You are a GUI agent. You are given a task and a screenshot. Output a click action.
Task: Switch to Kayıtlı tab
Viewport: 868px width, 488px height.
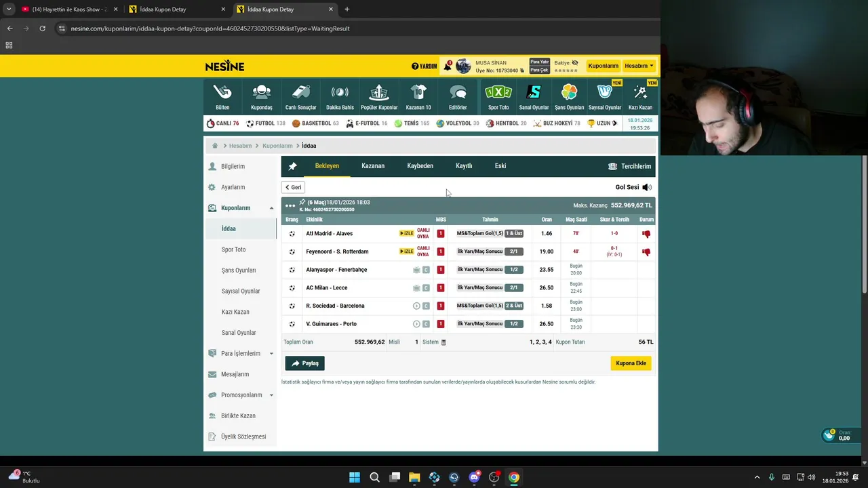464,166
